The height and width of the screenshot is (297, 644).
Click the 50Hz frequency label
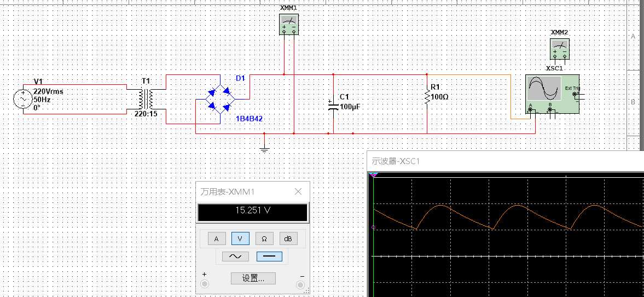tap(42, 100)
